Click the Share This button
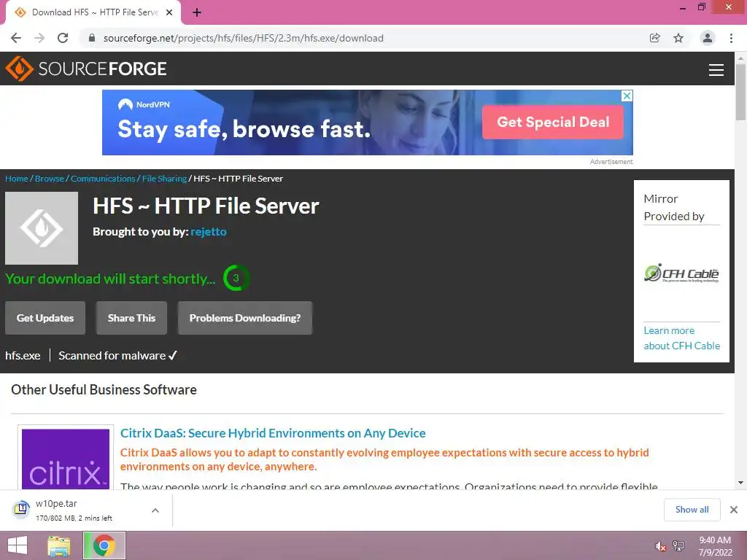This screenshot has height=560, width=747. (131, 318)
